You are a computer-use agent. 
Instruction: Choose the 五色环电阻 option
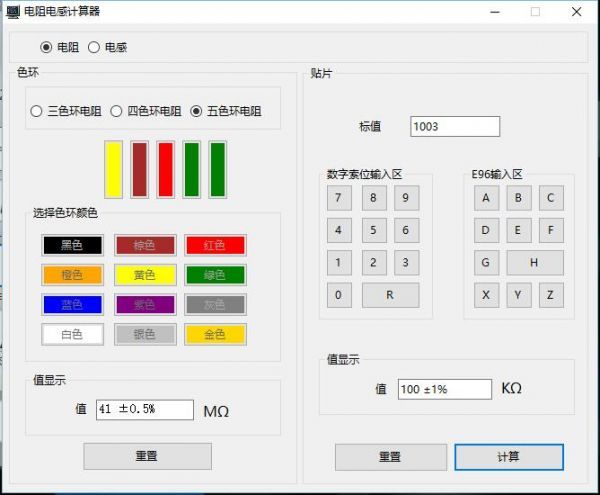pos(196,111)
